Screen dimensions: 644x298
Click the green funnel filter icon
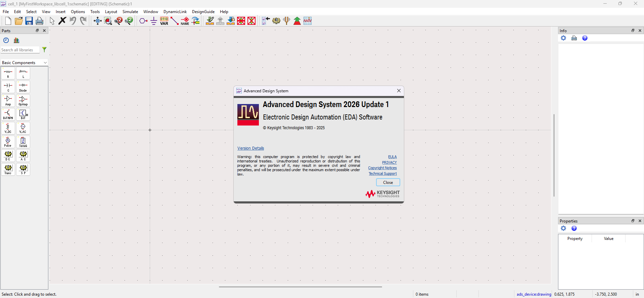(44, 50)
